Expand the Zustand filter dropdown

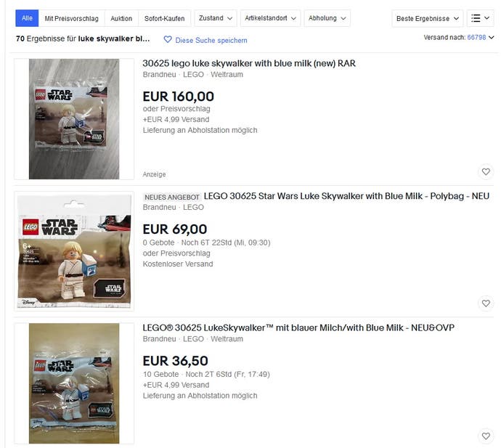216,18
